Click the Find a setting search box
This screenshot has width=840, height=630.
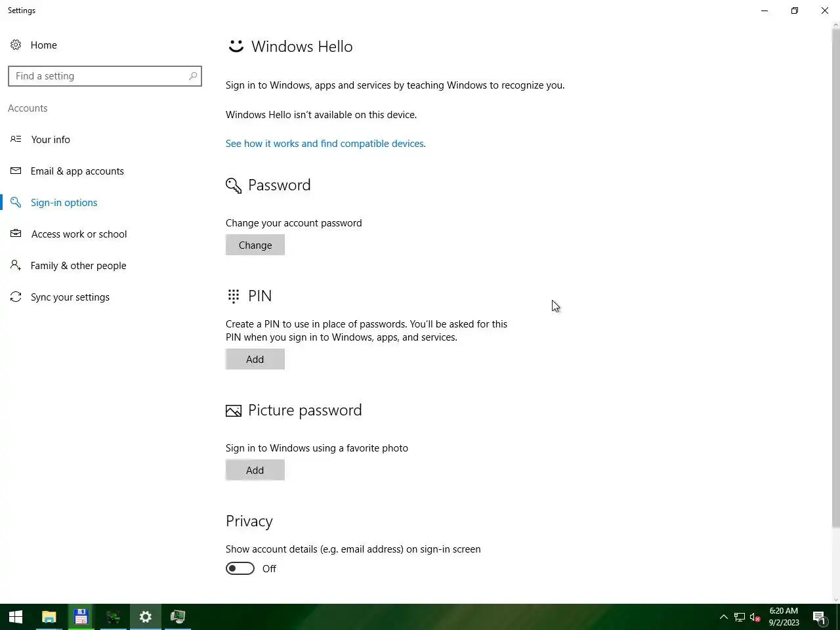[105, 76]
